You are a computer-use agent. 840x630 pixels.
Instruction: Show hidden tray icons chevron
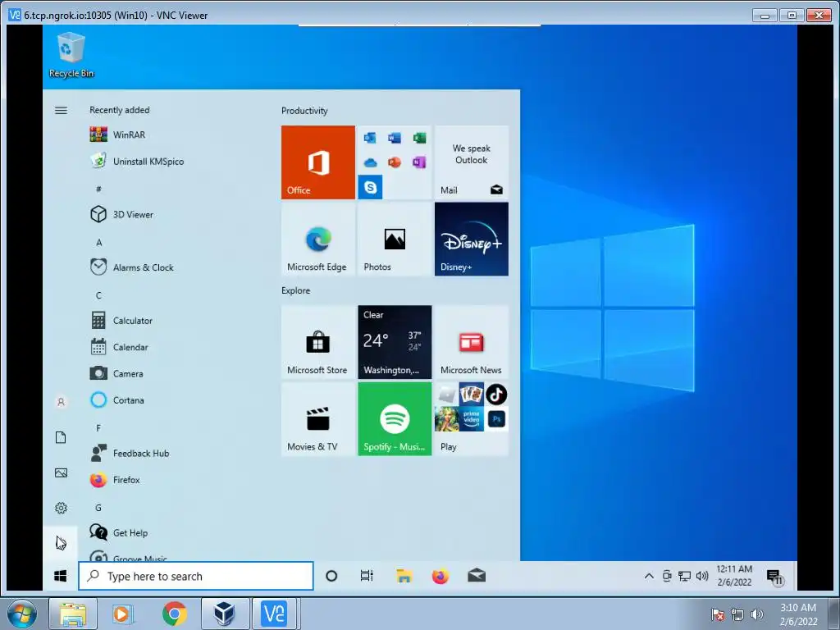[x=649, y=576]
